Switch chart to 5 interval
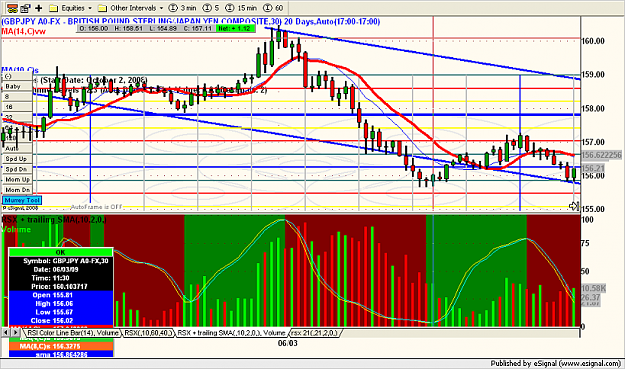The height and width of the screenshot is (369, 625). point(211,8)
